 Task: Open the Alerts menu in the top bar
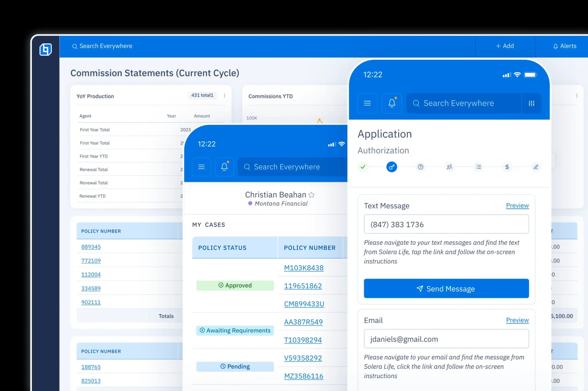(564, 46)
